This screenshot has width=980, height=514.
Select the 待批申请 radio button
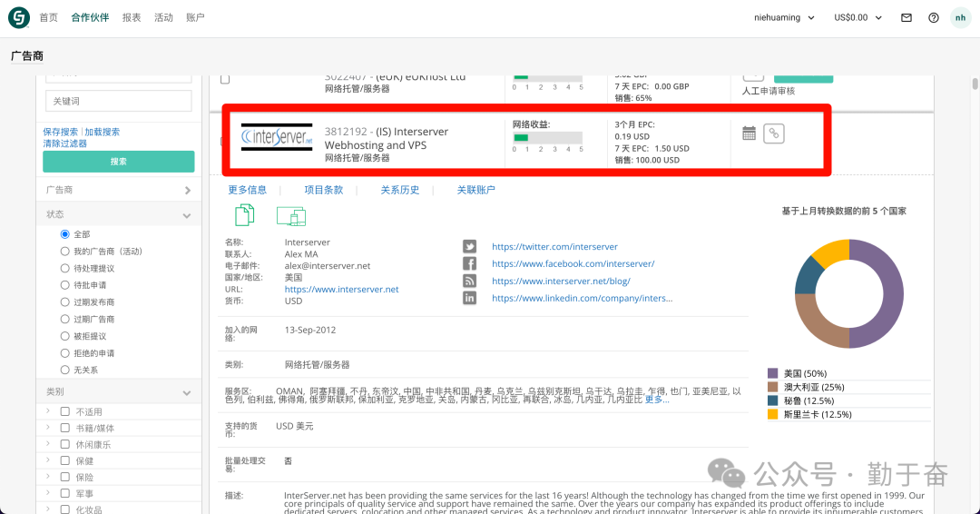[64, 285]
